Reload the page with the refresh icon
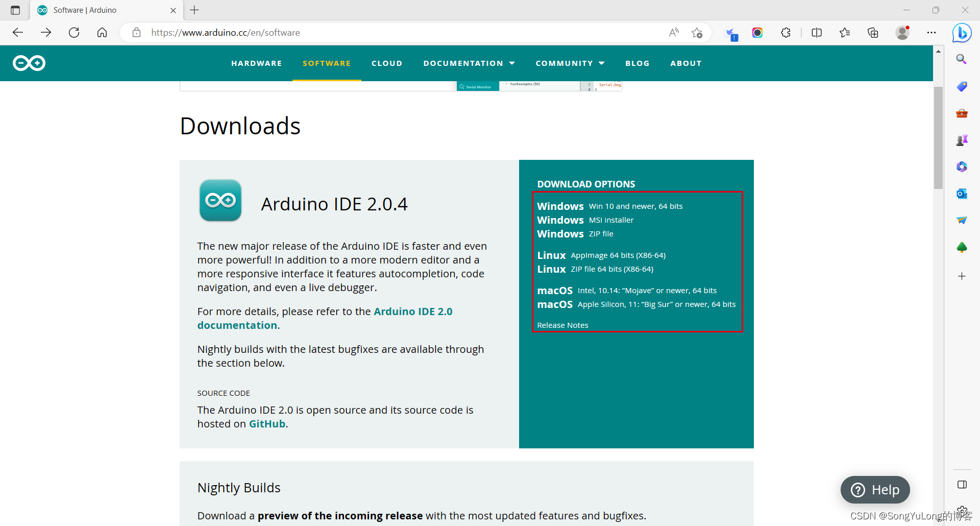Image resolution: width=980 pixels, height=526 pixels. pos(74,32)
